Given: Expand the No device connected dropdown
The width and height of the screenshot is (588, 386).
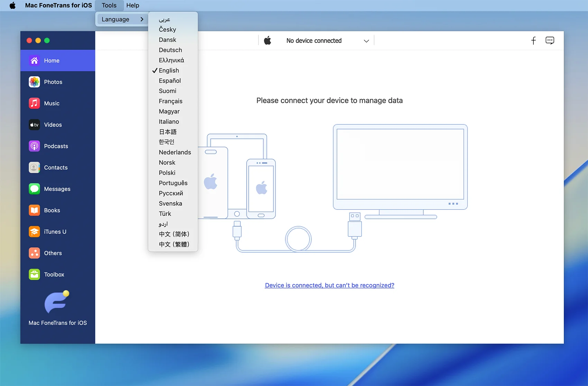Looking at the screenshot, I should click(366, 41).
